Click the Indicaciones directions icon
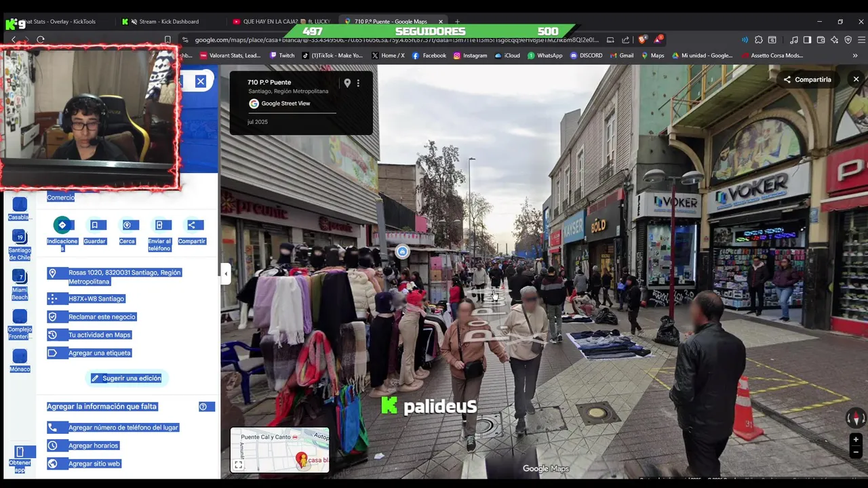The height and width of the screenshot is (488, 868). point(62,225)
